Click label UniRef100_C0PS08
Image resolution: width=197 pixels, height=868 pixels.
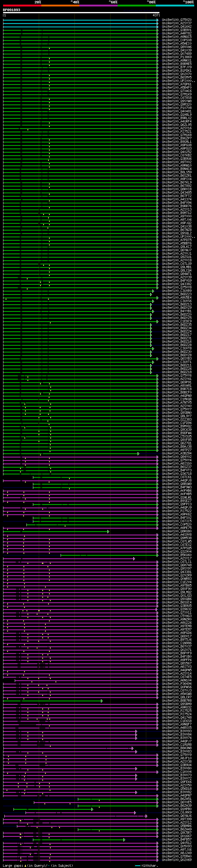177,40
